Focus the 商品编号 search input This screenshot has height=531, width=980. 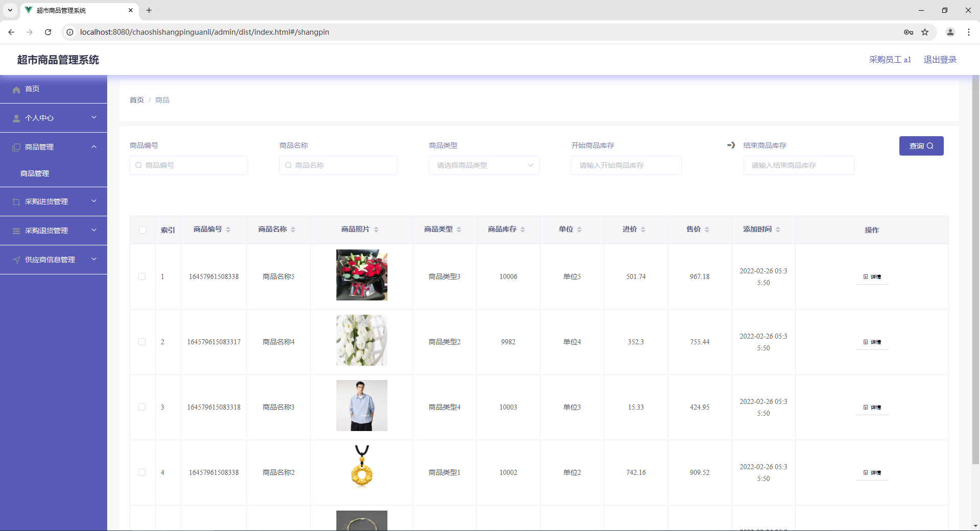(x=189, y=165)
